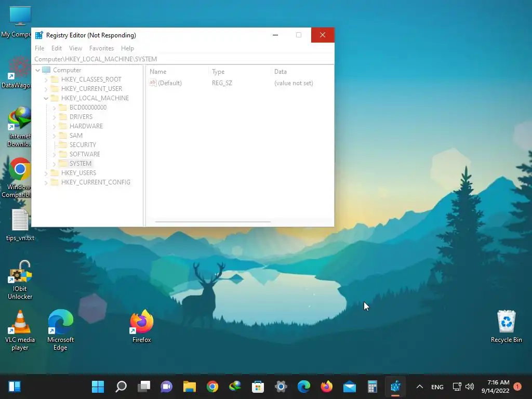Click the Registry Editor title bar icon
This screenshot has width=532, height=399.
[x=39, y=35]
